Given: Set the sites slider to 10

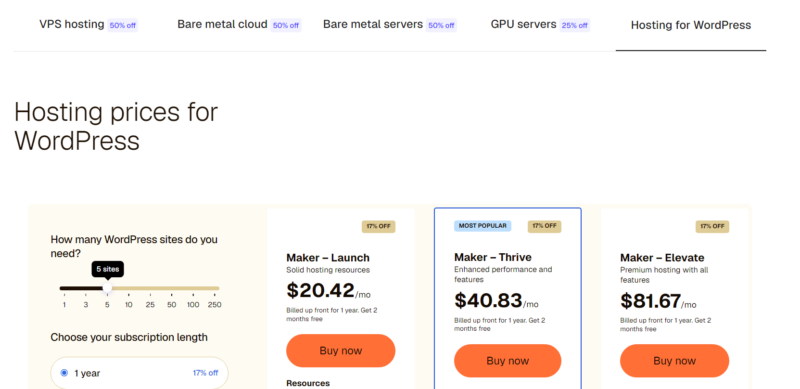Looking at the screenshot, I should [129, 305].
